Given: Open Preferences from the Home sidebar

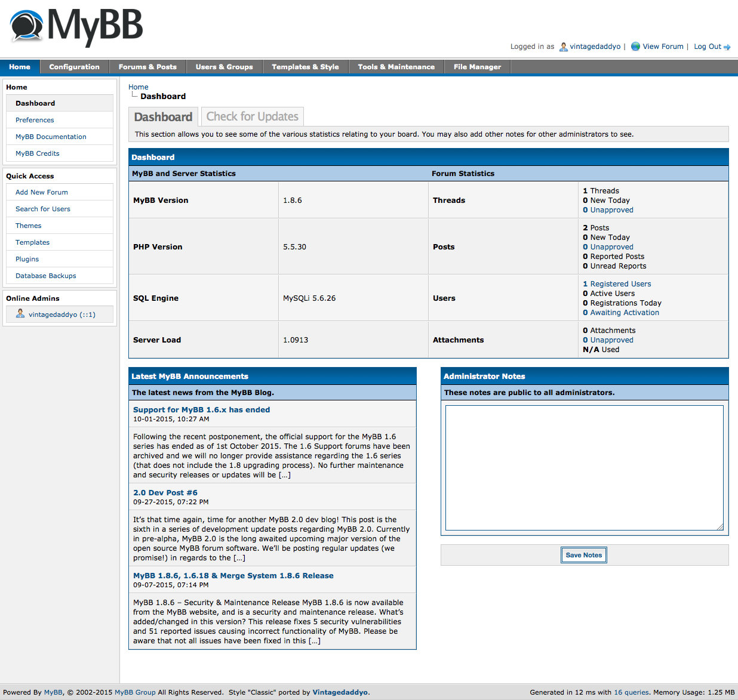Looking at the screenshot, I should (x=35, y=120).
